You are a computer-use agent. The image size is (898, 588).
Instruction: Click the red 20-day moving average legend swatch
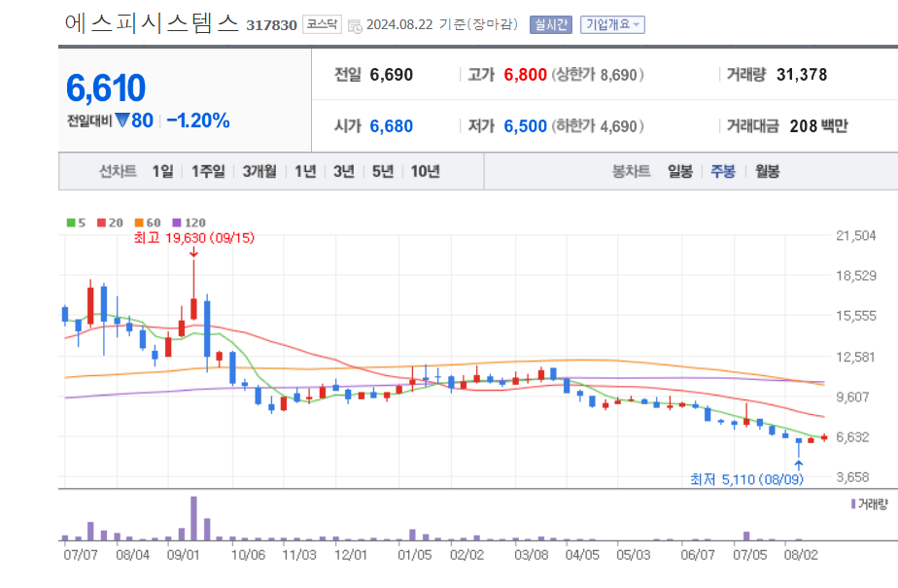tap(99, 222)
